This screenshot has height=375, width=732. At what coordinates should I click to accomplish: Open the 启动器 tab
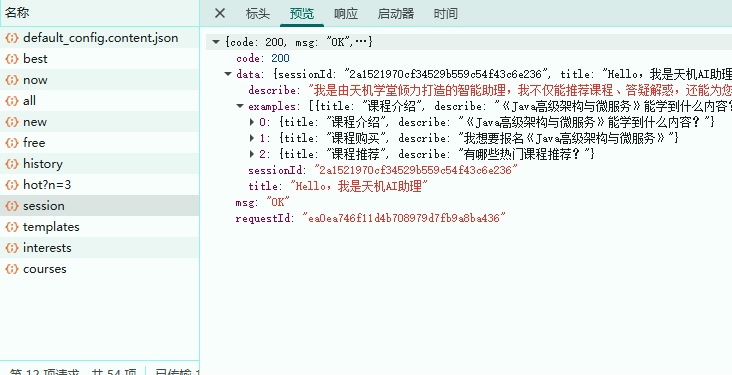click(x=395, y=14)
